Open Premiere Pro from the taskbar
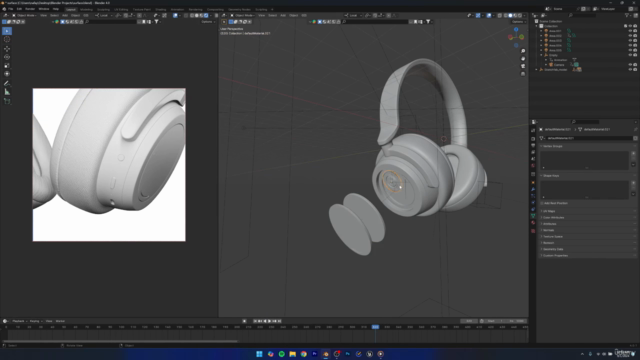 tap(314, 354)
